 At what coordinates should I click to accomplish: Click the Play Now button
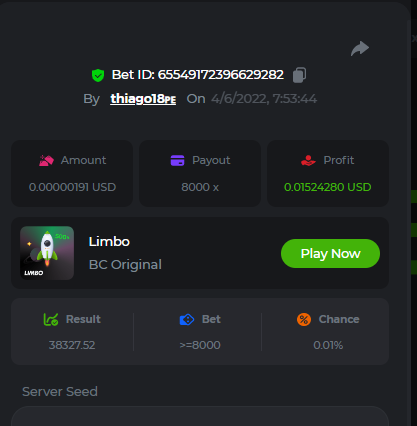330,253
